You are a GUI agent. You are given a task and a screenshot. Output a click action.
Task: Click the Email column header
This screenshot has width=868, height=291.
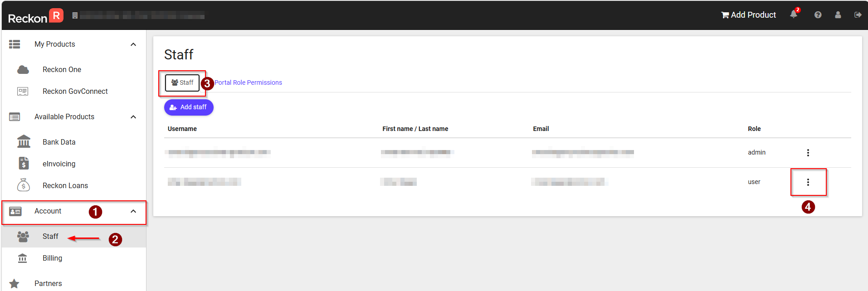541,129
